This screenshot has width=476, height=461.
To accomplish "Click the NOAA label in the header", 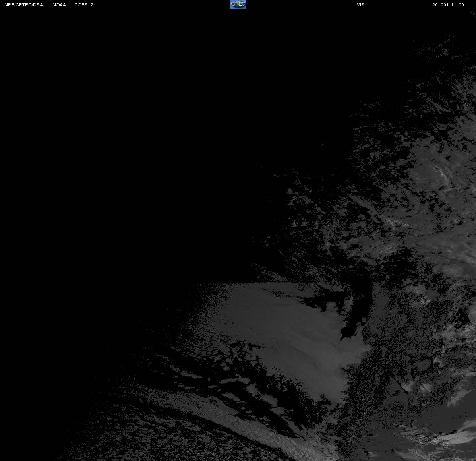I will [x=59, y=5].
